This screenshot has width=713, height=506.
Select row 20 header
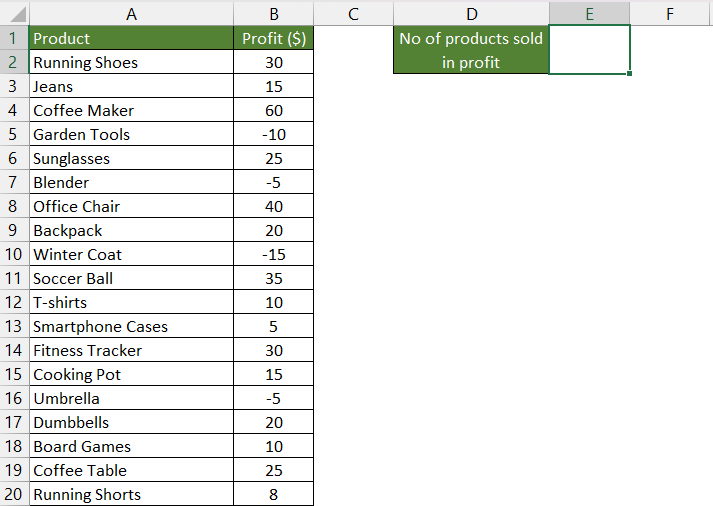click(x=14, y=494)
